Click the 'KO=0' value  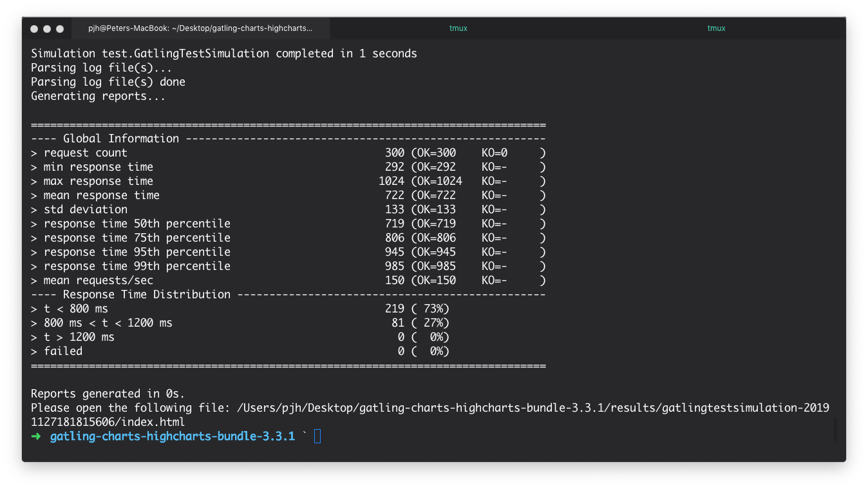pyautogui.click(x=495, y=153)
